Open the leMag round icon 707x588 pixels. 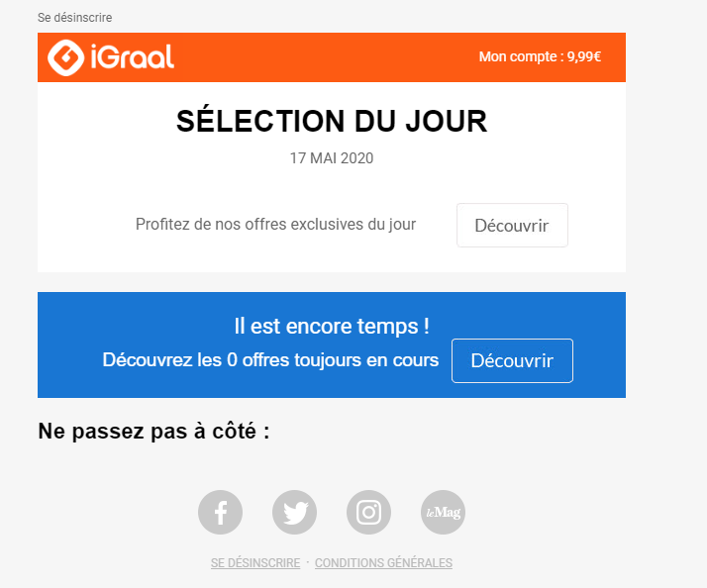click(x=443, y=513)
